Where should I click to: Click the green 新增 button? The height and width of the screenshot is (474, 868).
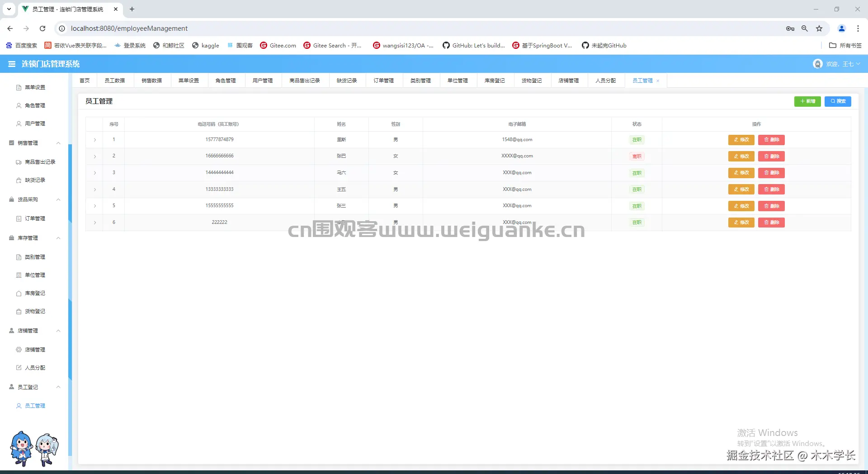pos(807,101)
